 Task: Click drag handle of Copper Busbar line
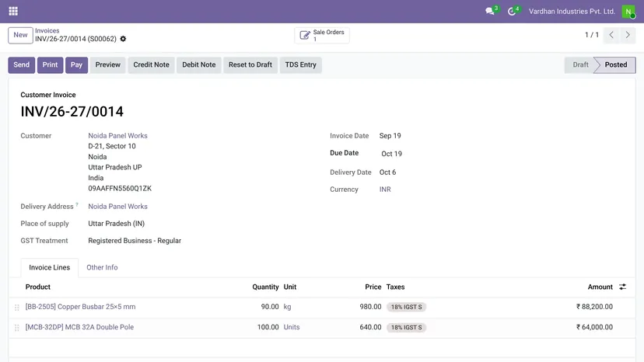point(17,308)
